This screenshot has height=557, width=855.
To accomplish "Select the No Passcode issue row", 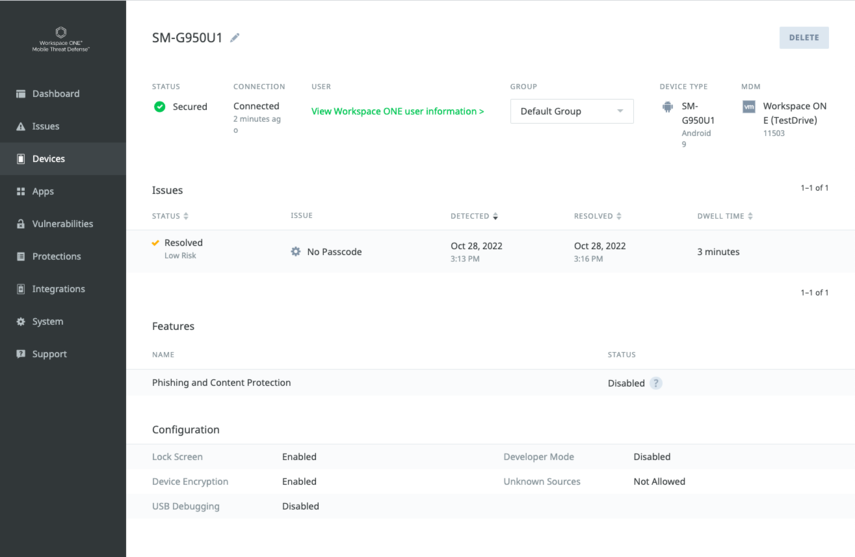I will pyautogui.click(x=490, y=252).
